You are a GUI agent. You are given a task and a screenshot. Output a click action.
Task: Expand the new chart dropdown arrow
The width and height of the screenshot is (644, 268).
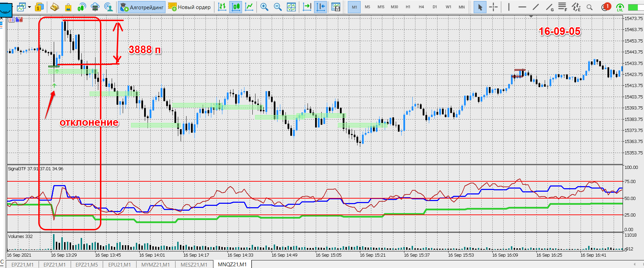pyautogui.click(x=30, y=7)
